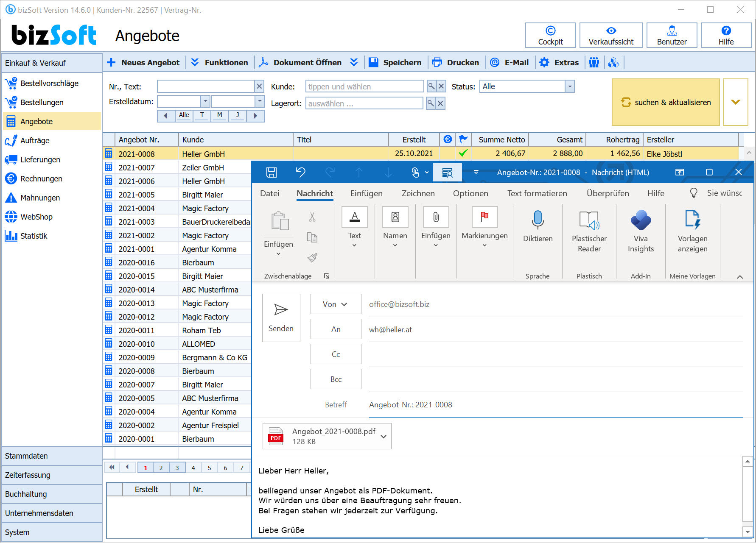Click the undo arrow in message title bar
This screenshot has width=756, height=543.
tap(300, 172)
